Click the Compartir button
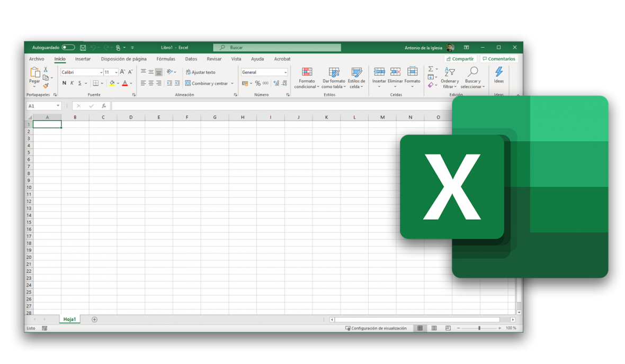The height and width of the screenshot is (364, 625). tap(460, 59)
